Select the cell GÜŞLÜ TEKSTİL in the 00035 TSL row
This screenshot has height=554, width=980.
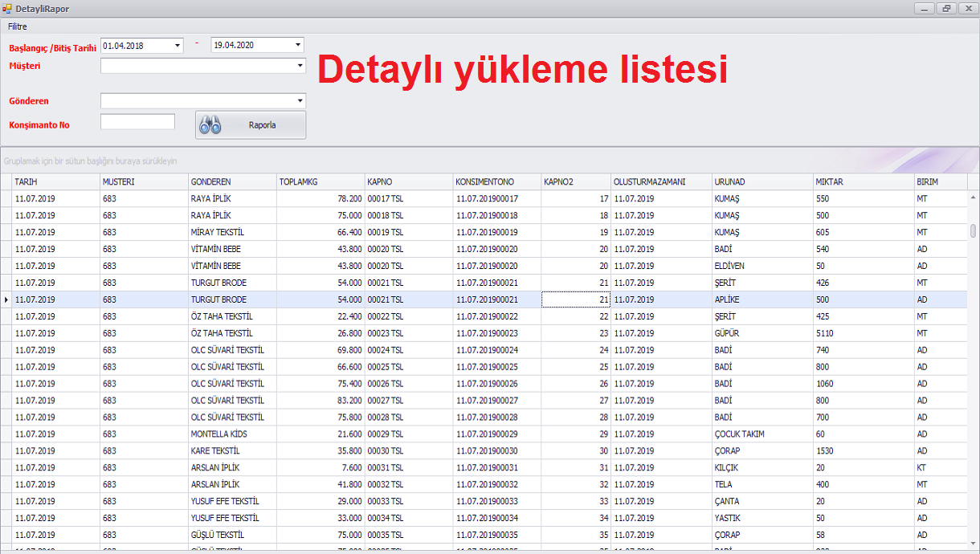[233, 535]
